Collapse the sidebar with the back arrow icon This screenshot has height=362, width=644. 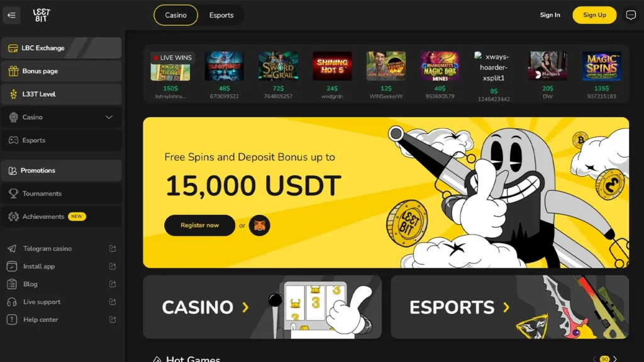pos(11,15)
